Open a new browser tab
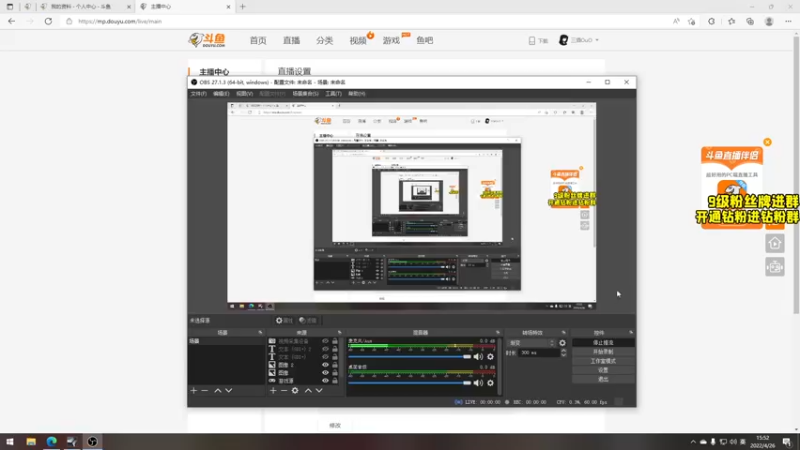 tap(242, 7)
